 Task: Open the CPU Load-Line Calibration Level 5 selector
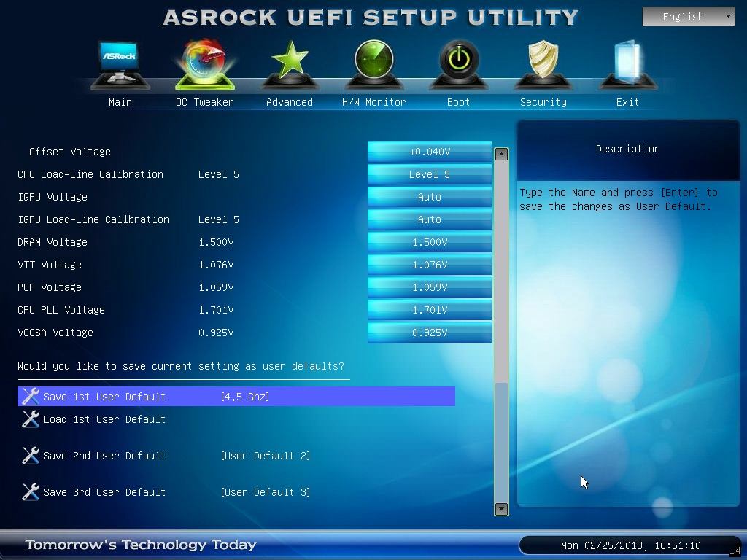tap(430, 174)
